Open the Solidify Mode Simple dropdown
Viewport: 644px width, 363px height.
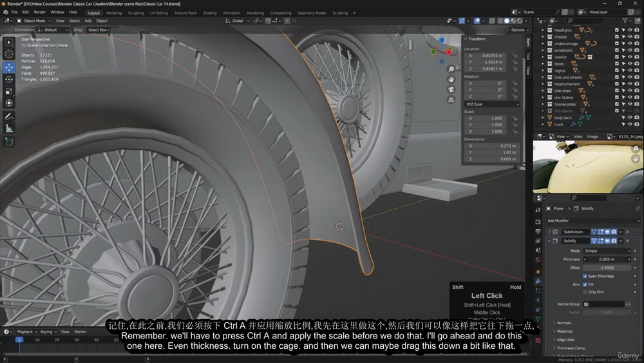(x=607, y=251)
